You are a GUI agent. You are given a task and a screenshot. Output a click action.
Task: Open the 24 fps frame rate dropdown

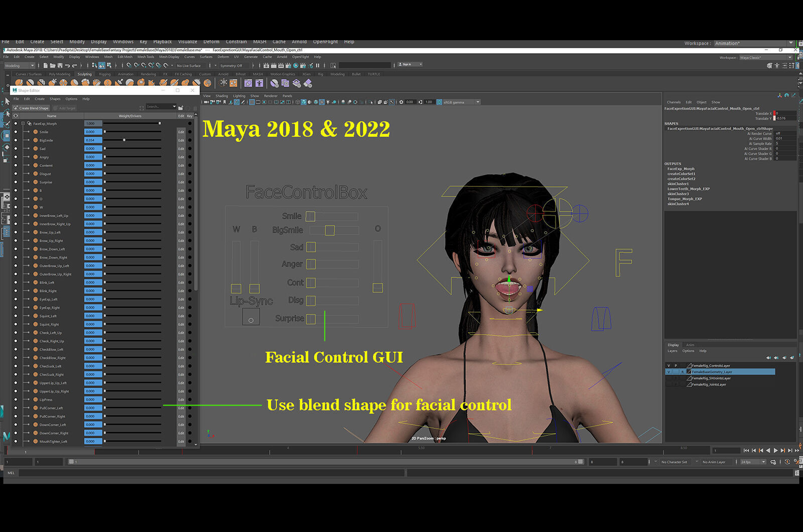(x=753, y=462)
